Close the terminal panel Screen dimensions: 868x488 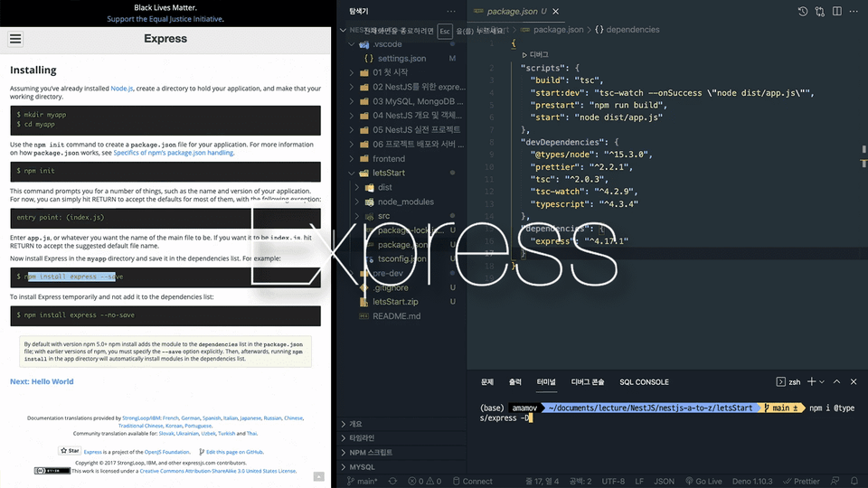click(x=854, y=381)
